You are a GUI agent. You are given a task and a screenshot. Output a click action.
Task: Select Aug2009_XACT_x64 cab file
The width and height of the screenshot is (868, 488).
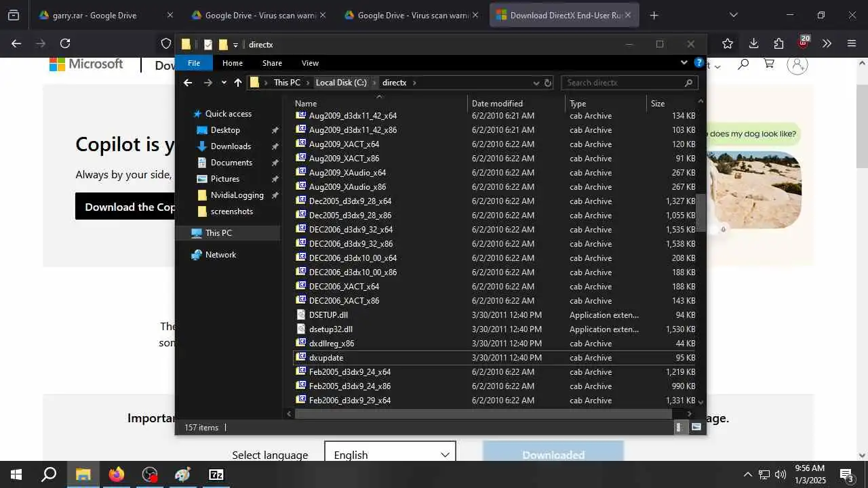pos(344,144)
